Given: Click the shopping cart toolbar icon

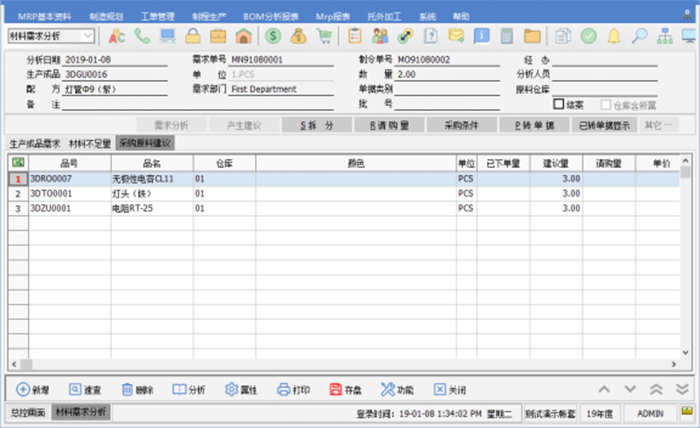Looking at the screenshot, I should point(324,36).
